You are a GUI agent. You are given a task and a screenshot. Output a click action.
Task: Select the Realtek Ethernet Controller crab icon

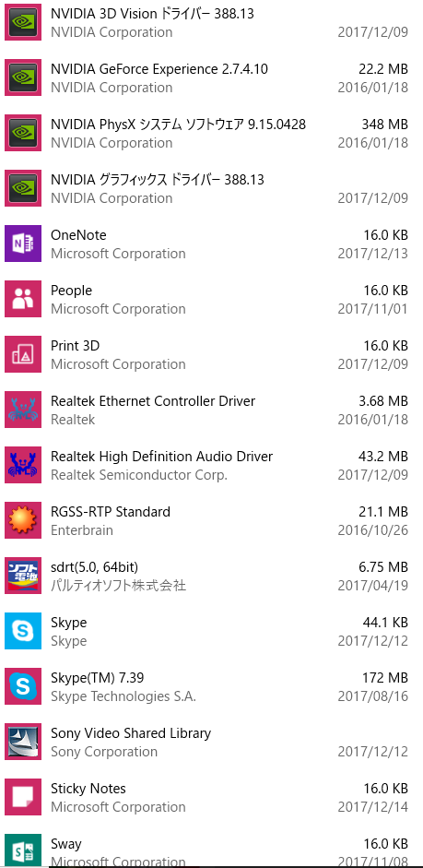pos(23,410)
